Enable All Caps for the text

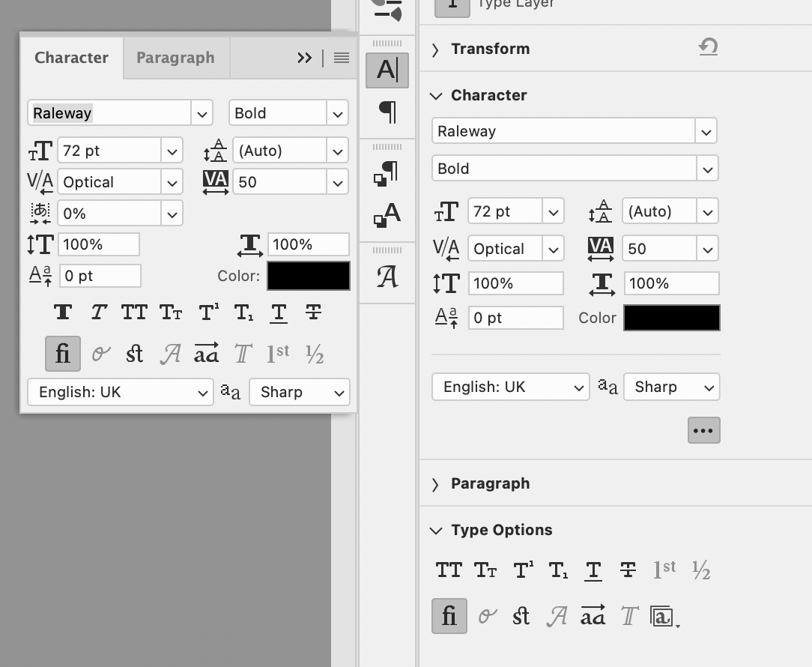coord(134,312)
